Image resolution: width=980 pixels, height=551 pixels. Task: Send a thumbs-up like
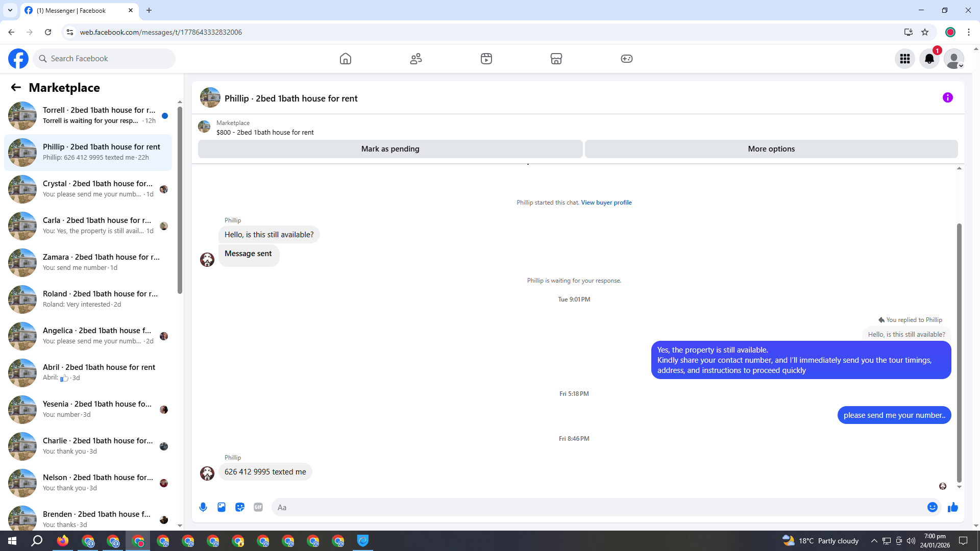pyautogui.click(x=953, y=507)
